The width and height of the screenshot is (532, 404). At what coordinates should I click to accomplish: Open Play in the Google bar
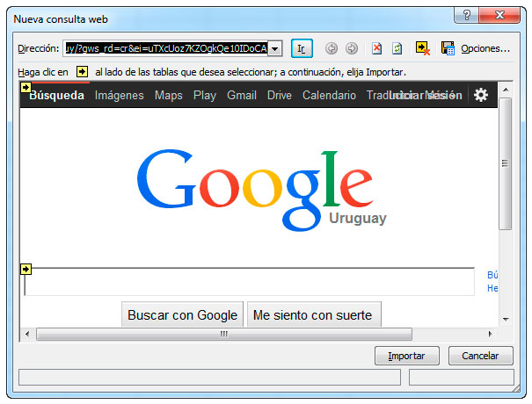tap(205, 95)
